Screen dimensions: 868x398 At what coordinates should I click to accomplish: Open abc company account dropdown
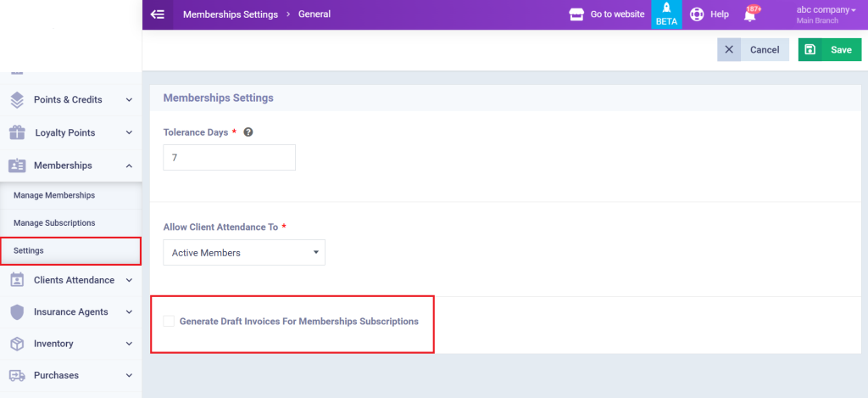[x=825, y=10]
